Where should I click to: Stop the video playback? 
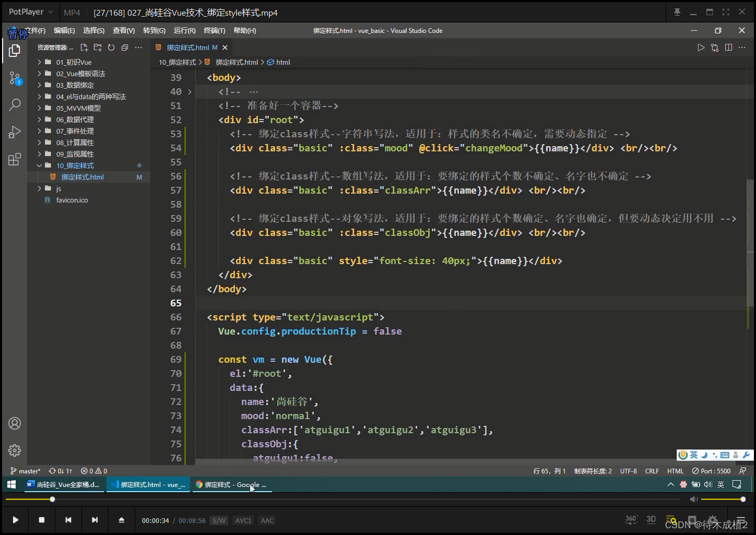(42, 520)
